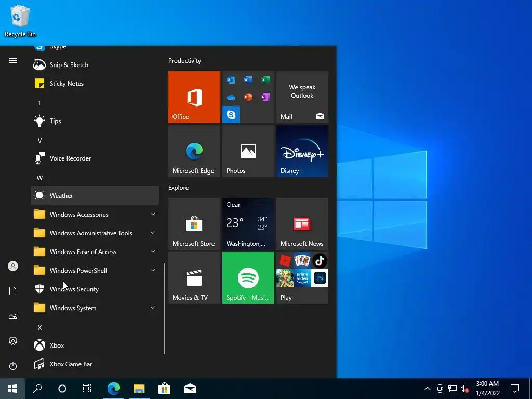Open Windows Security from app list
The image size is (532, 399).
pyautogui.click(x=95, y=289)
